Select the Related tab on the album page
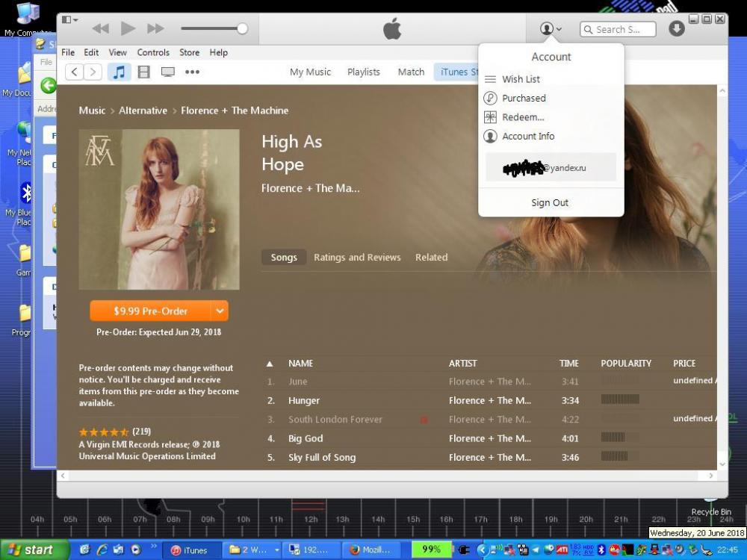 click(431, 257)
